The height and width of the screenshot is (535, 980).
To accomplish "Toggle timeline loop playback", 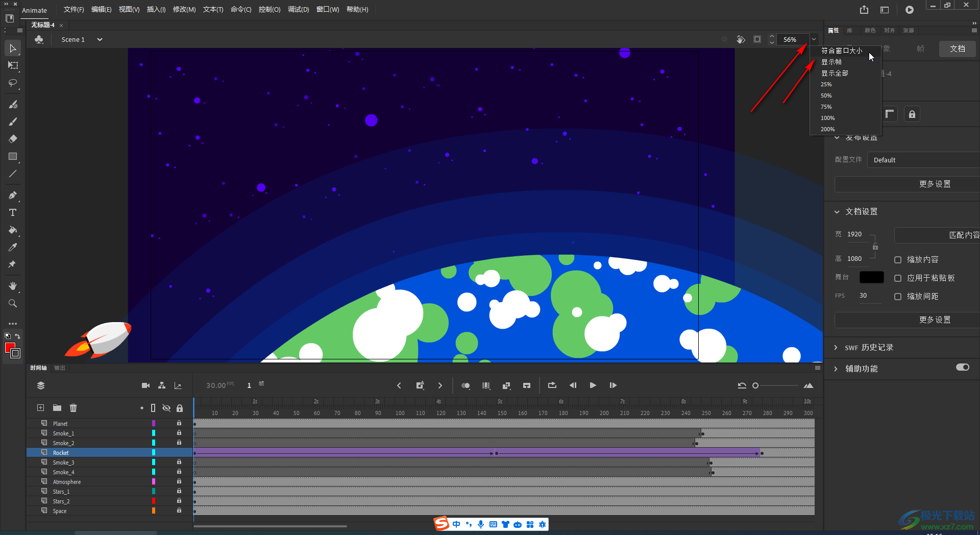I will 552,385.
